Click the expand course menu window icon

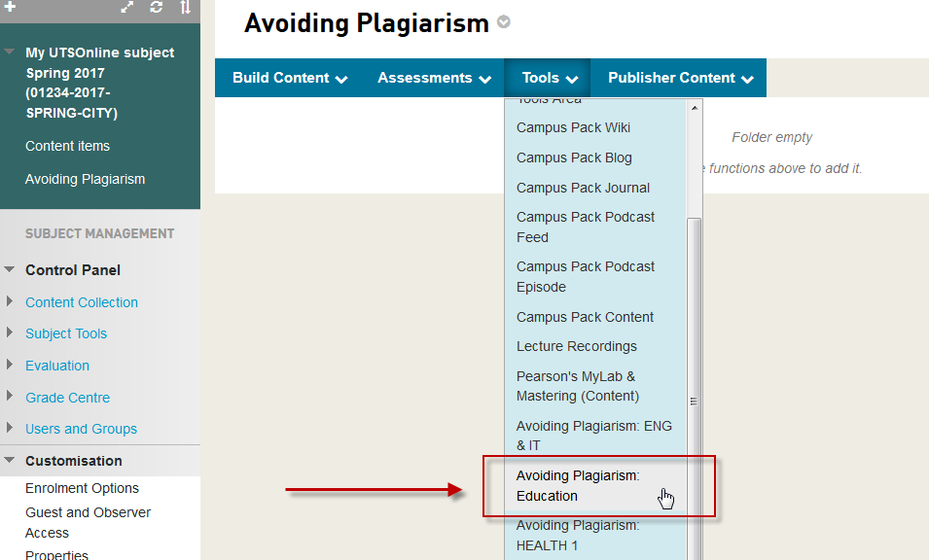click(x=127, y=7)
